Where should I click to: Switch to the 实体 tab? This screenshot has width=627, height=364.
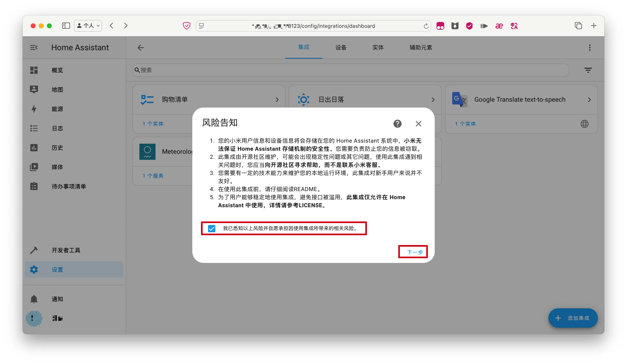378,47
